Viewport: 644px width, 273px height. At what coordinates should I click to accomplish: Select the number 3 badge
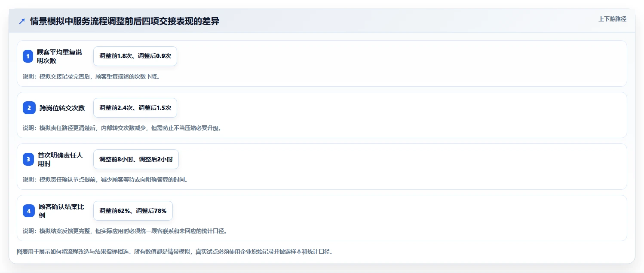(x=28, y=159)
